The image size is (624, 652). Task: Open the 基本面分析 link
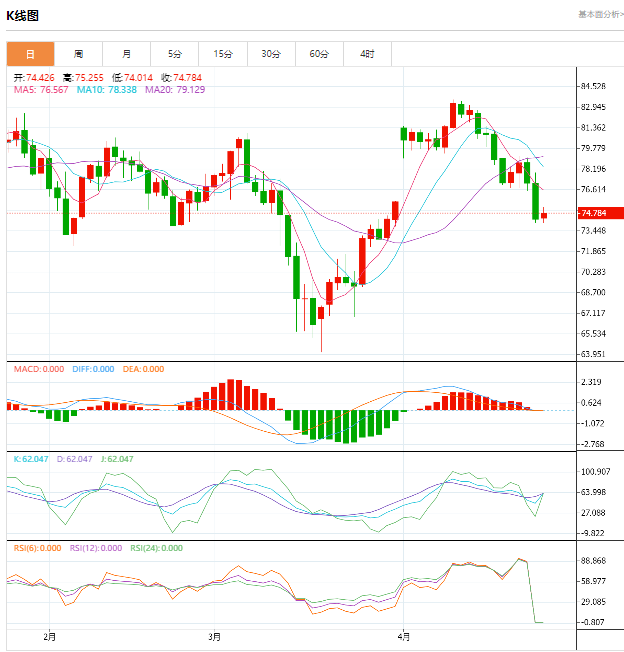click(x=601, y=15)
